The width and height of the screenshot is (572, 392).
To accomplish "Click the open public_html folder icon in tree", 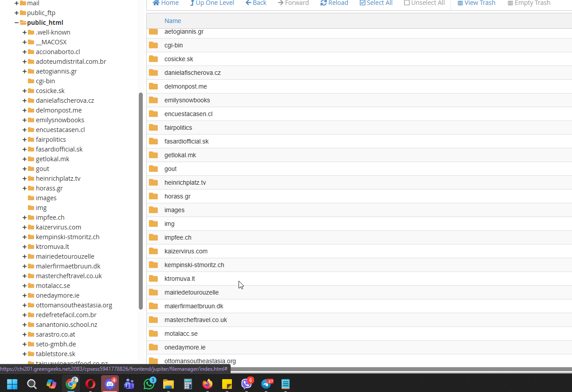I will [23, 23].
